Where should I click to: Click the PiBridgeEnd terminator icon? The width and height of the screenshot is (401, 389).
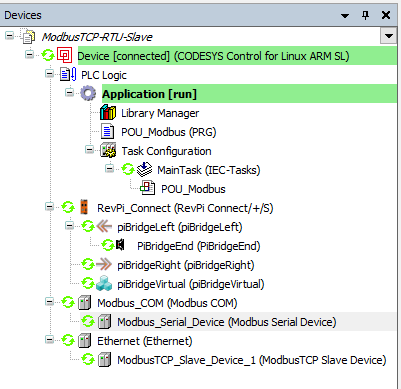120,246
